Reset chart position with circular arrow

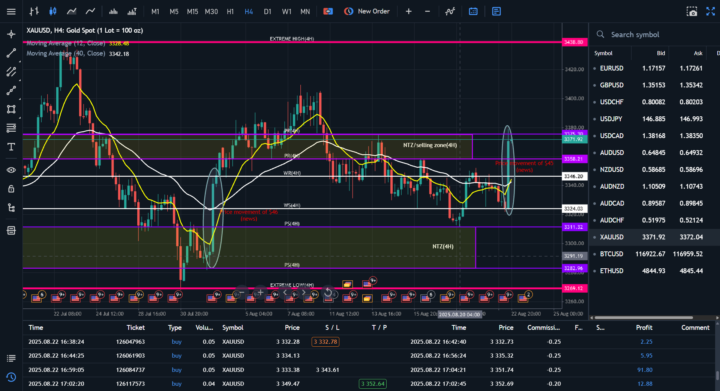tap(328, 292)
